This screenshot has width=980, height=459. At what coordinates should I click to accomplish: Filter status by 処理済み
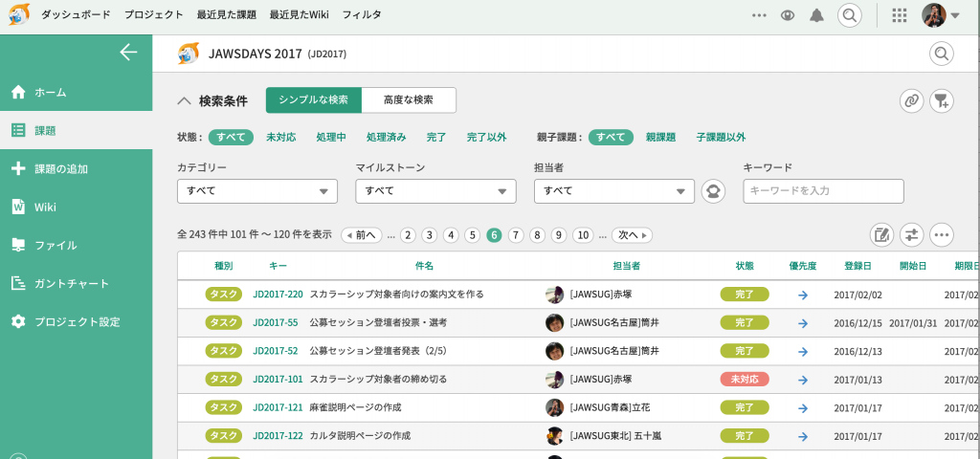coord(387,138)
